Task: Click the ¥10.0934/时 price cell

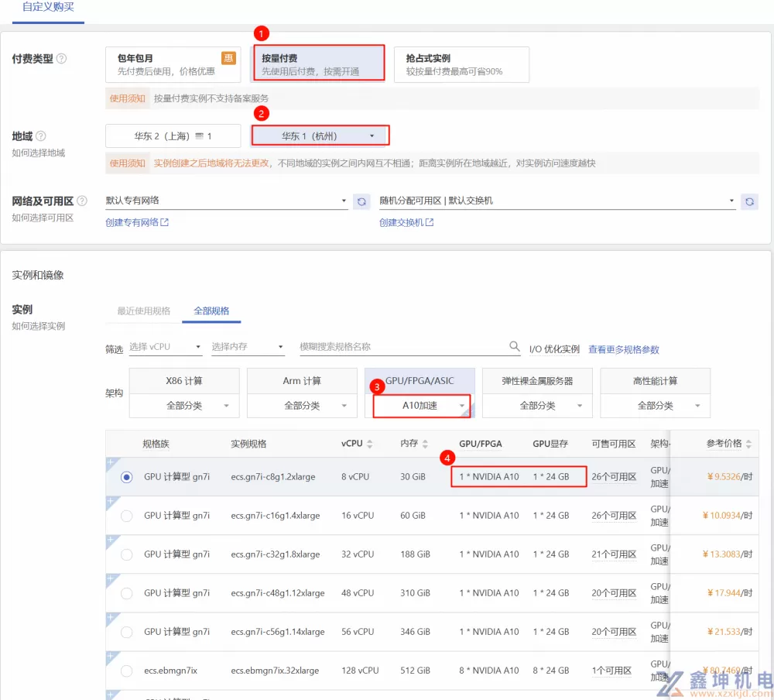Action: [727, 516]
